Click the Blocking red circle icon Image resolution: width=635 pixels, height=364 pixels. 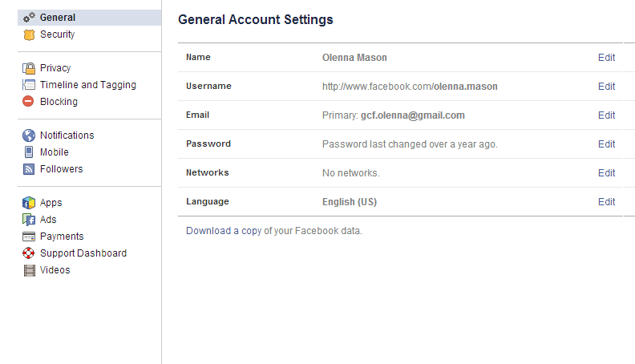[29, 102]
